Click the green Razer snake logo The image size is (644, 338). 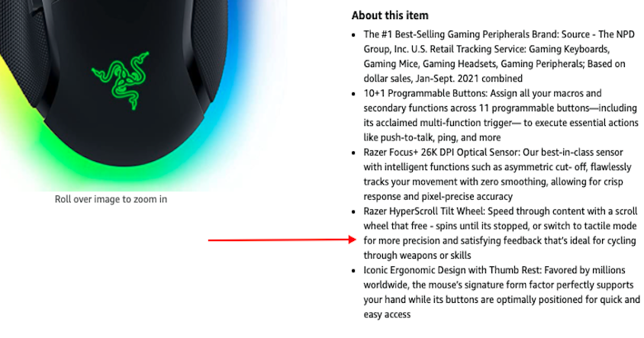click(121, 80)
